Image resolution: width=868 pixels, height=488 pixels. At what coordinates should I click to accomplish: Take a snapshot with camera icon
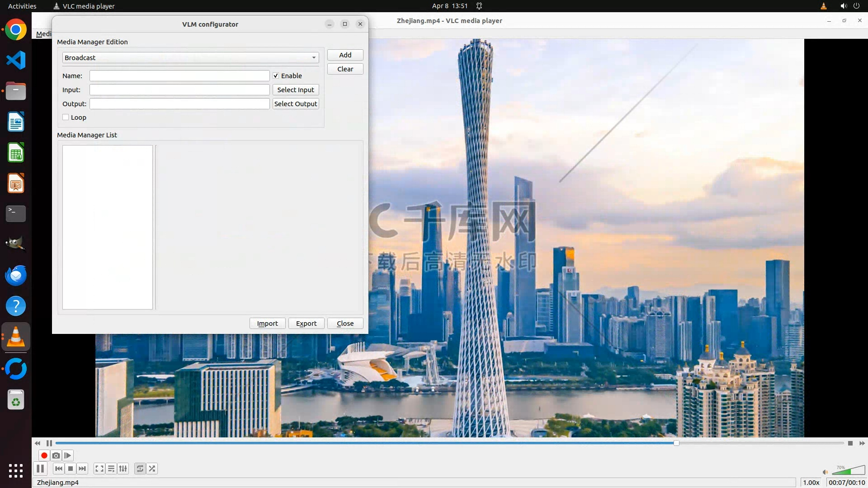click(x=56, y=455)
